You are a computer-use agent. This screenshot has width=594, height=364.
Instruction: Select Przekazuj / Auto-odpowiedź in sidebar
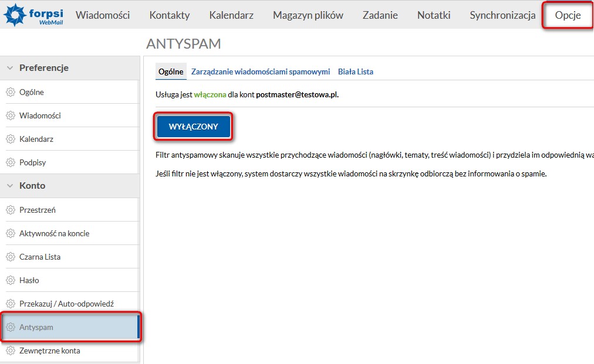click(70, 304)
